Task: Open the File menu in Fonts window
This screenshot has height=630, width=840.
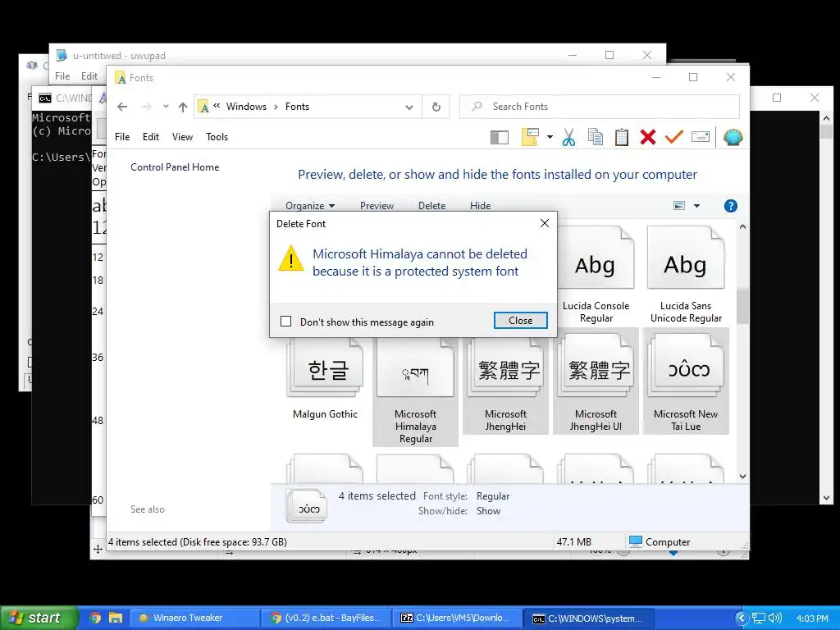Action: pyautogui.click(x=122, y=137)
